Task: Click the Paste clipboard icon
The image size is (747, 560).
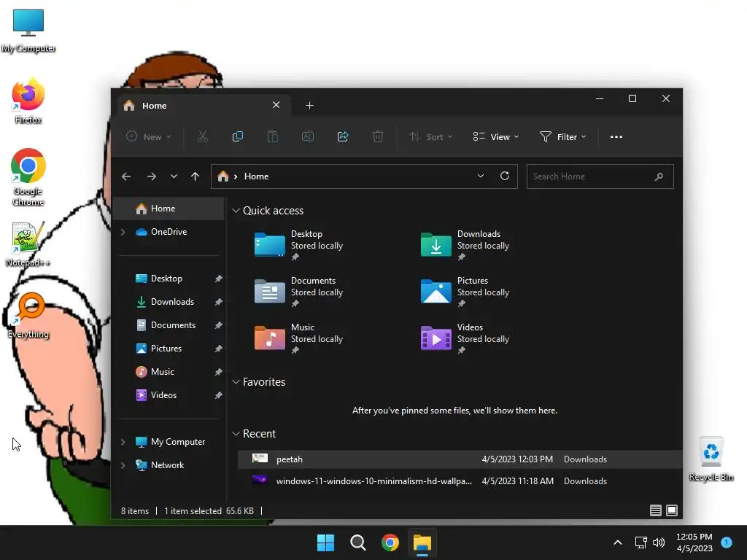Action: click(273, 136)
